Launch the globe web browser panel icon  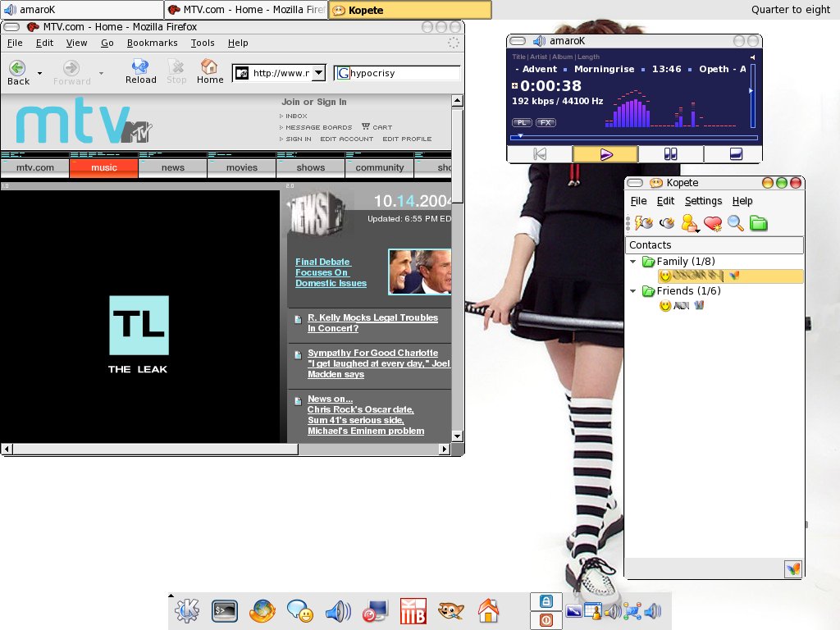(x=262, y=610)
